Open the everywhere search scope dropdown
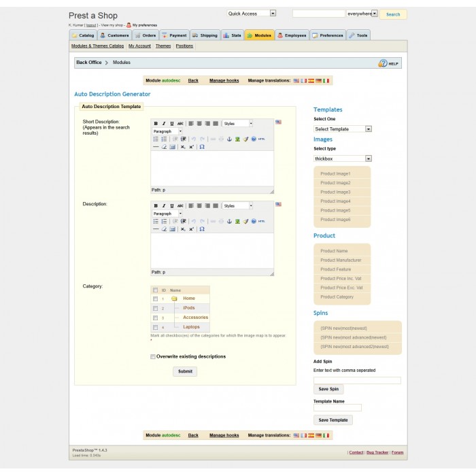 click(x=362, y=14)
